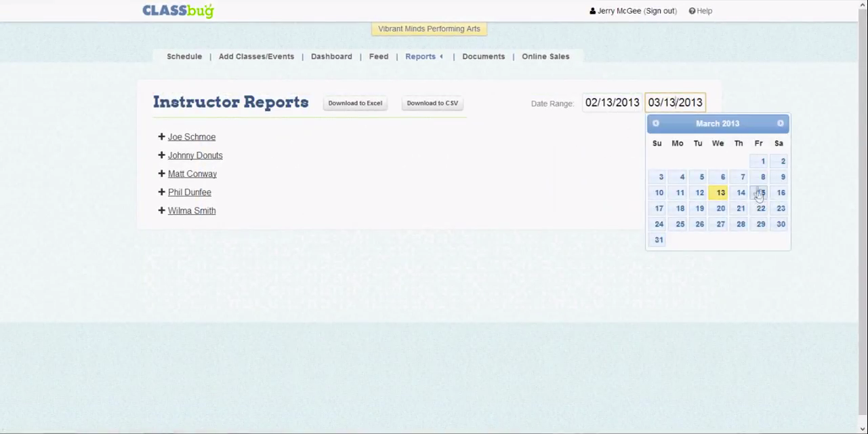
Task: Select March 31 in calendar
Action: (657, 239)
